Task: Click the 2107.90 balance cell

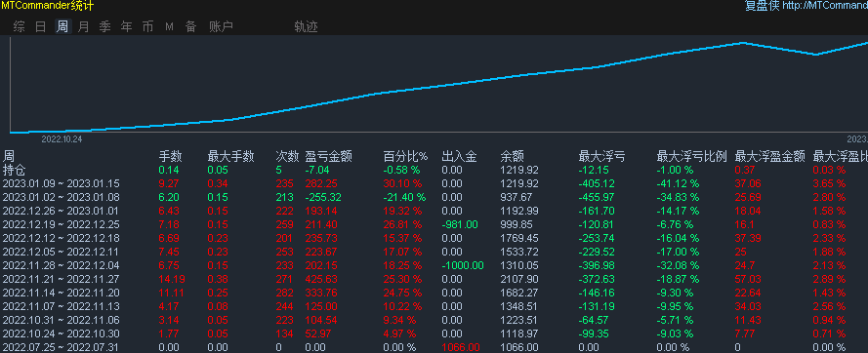Action: point(519,280)
